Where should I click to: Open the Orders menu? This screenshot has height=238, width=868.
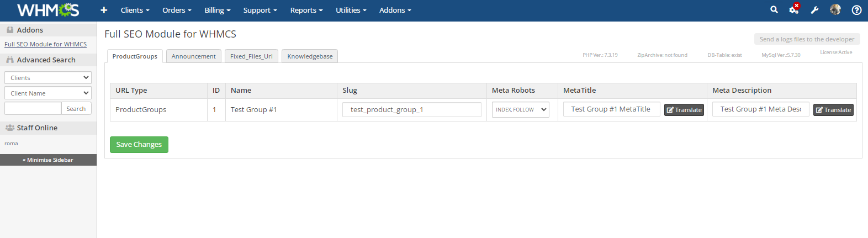[x=177, y=10]
